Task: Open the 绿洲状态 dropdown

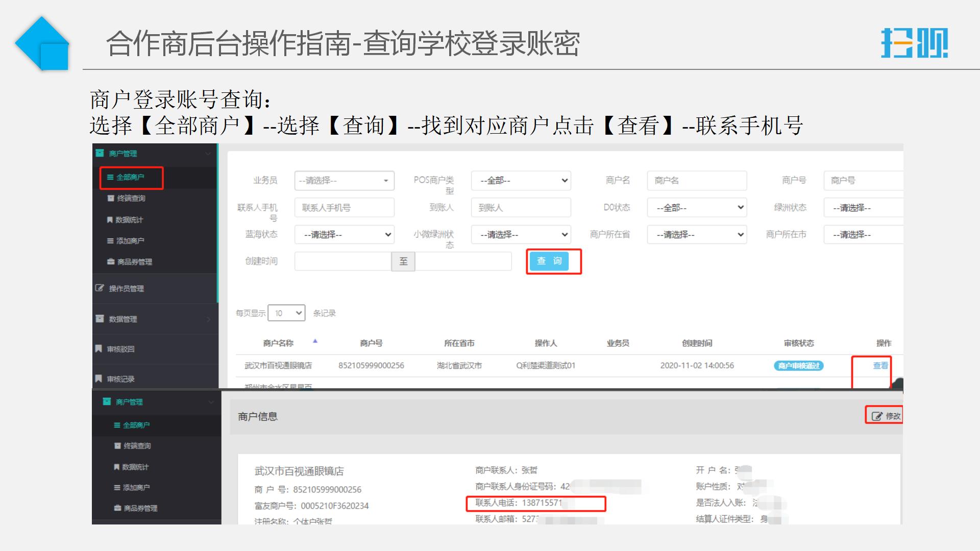Action: pos(864,208)
